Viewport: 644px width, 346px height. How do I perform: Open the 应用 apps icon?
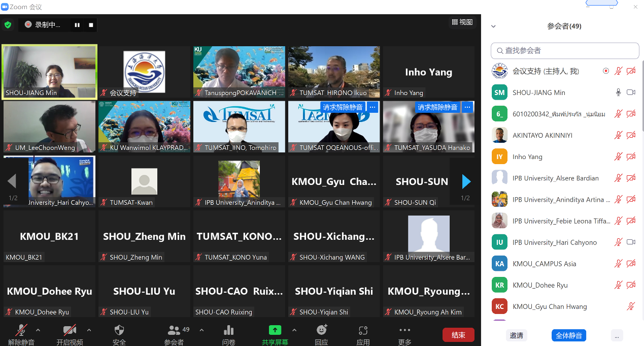pyautogui.click(x=363, y=331)
